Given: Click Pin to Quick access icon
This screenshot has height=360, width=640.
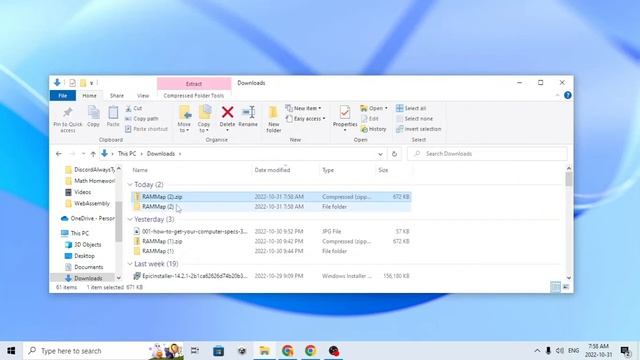Looking at the screenshot, I should pyautogui.click(x=68, y=119).
